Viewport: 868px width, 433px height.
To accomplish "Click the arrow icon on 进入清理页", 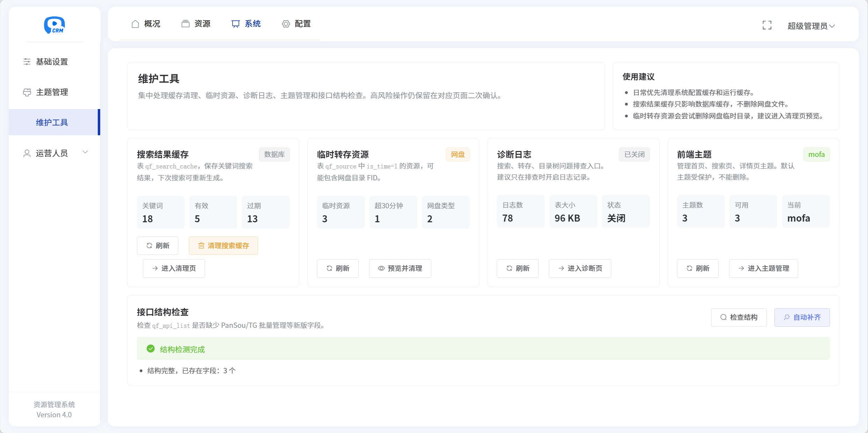I will point(155,268).
